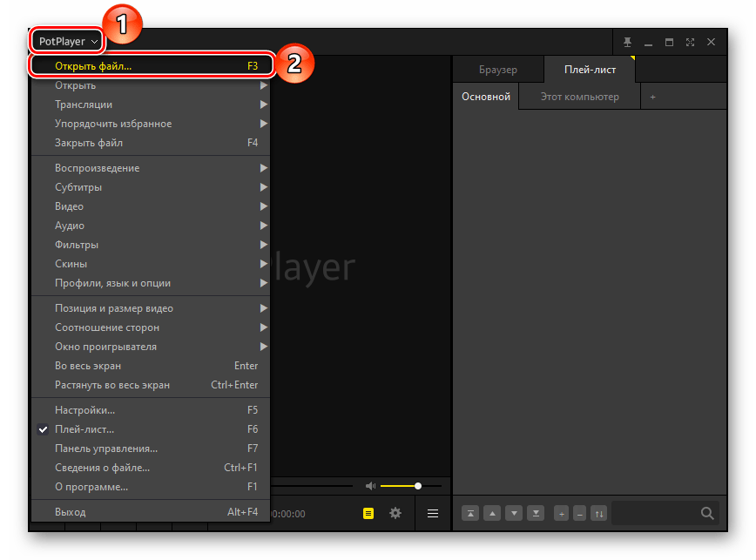Move playlist item down arrow icon
This screenshot has width=756, height=560.
[x=514, y=513]
